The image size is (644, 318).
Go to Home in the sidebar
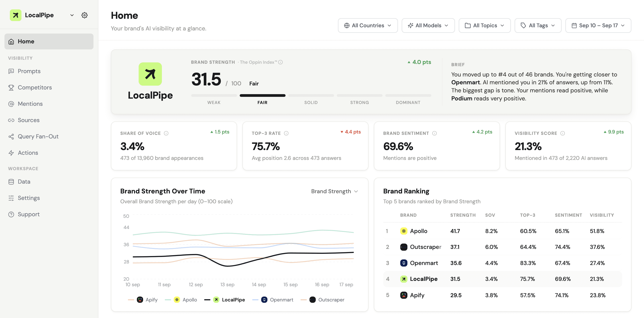click(49, 42)
